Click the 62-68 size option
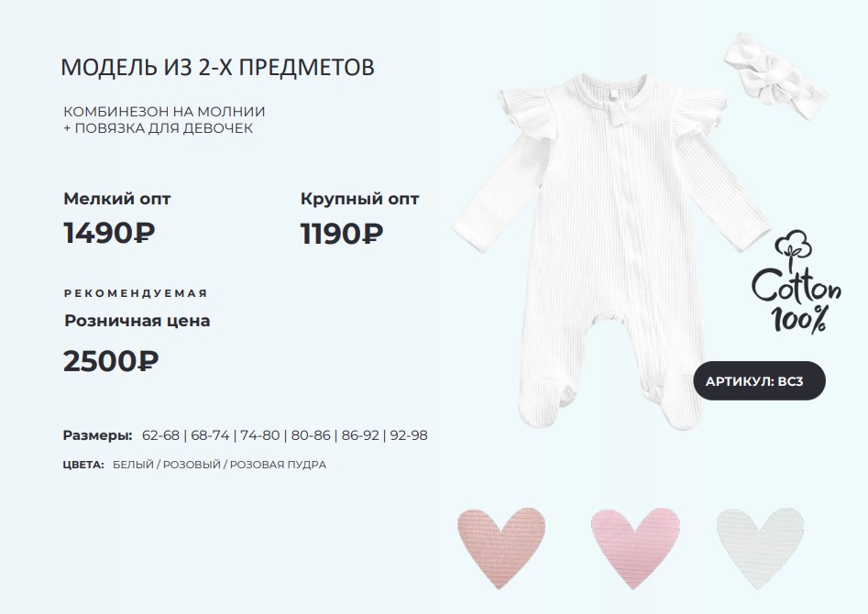Viewport: 868px width, 614px height. pos(161,435)
